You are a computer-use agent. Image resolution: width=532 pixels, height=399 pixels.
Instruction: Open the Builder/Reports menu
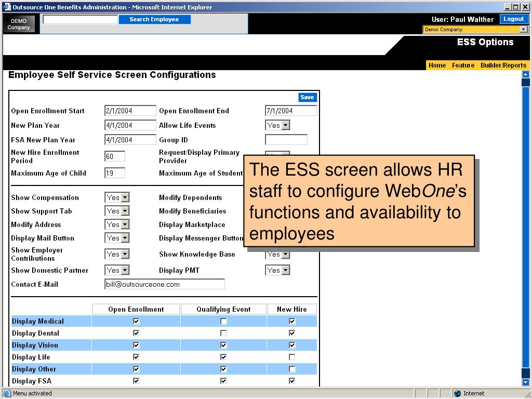[x=503, y=65]
